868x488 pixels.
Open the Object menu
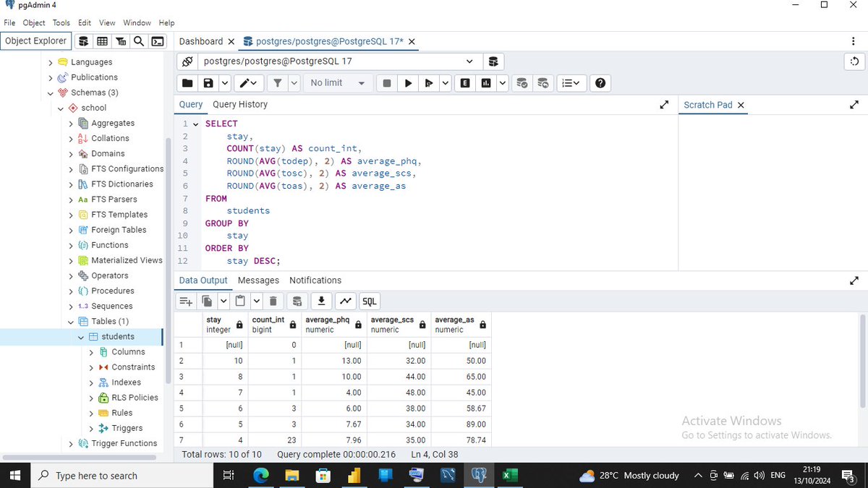tap(34, 23)
